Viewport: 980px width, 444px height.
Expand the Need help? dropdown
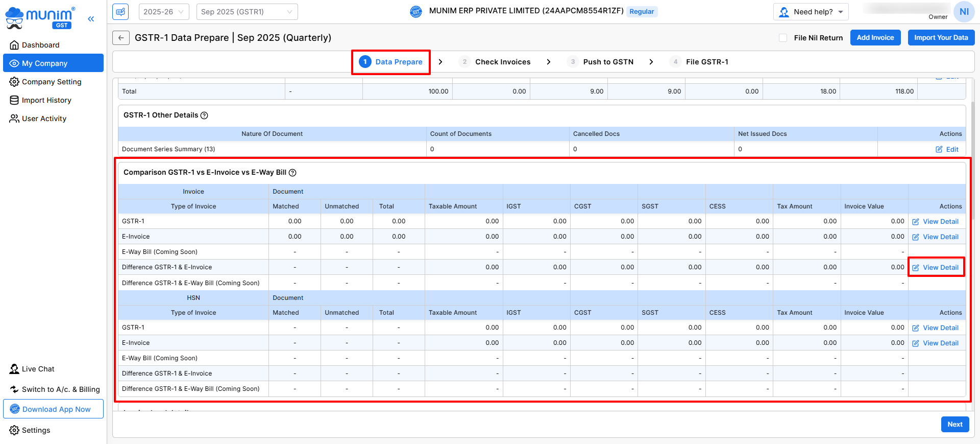pos(811,12)
